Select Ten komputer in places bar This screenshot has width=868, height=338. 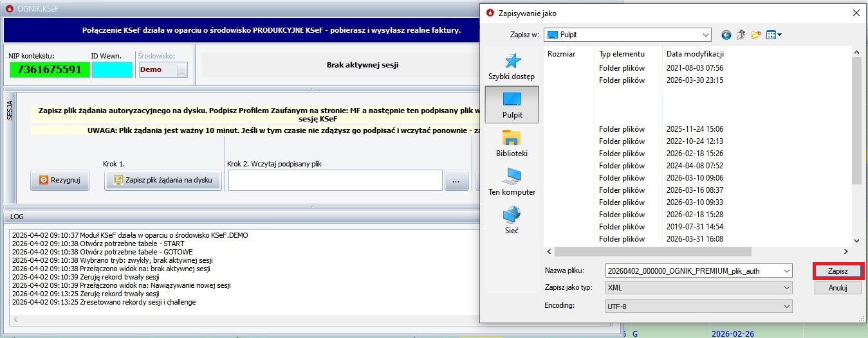pyautogui.click(x=512, y=182)
